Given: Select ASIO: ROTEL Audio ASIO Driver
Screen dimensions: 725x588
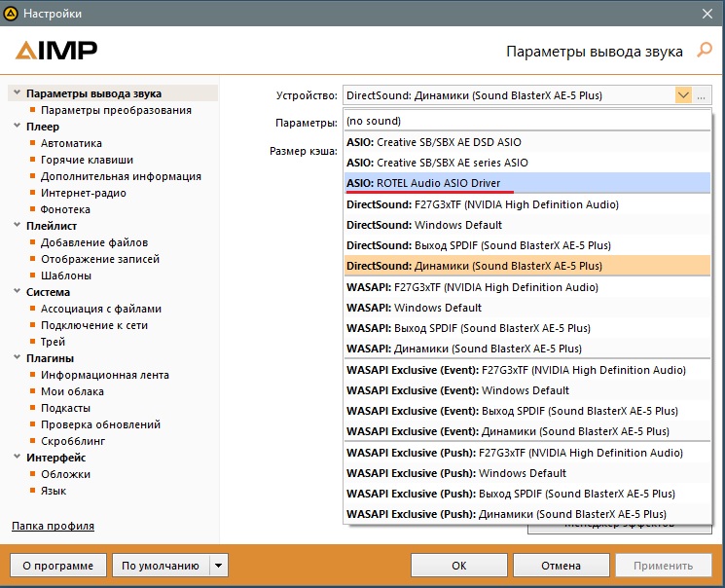Looking at the screenshot, I should [527, 183].
